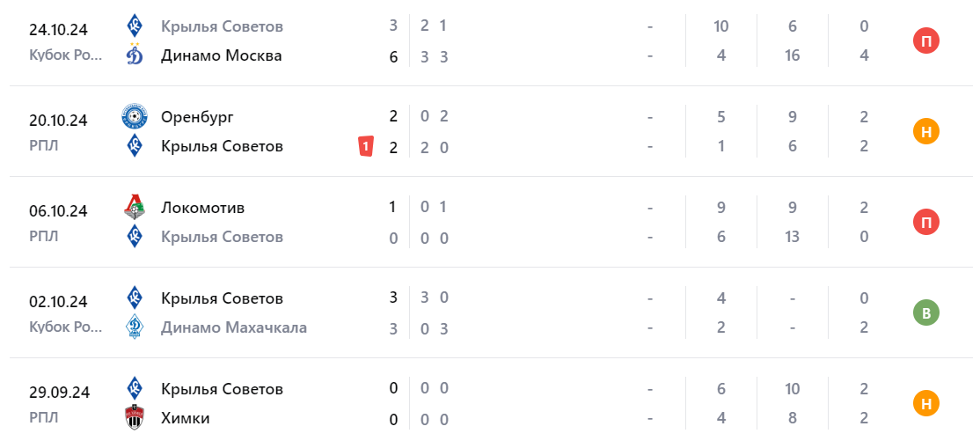The height and width of the screenshot is (441, 980).
Task: Click the Khimki club logo
Action: coord(135,418)
